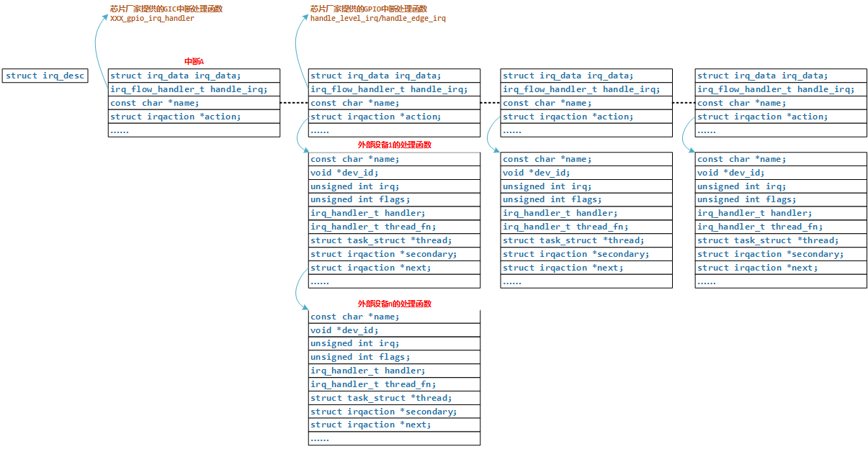Screen dimensions: 868x449
Task: Select the 芯片厂家提供的GPIO中断处理函数 caption
Action: 368,9
